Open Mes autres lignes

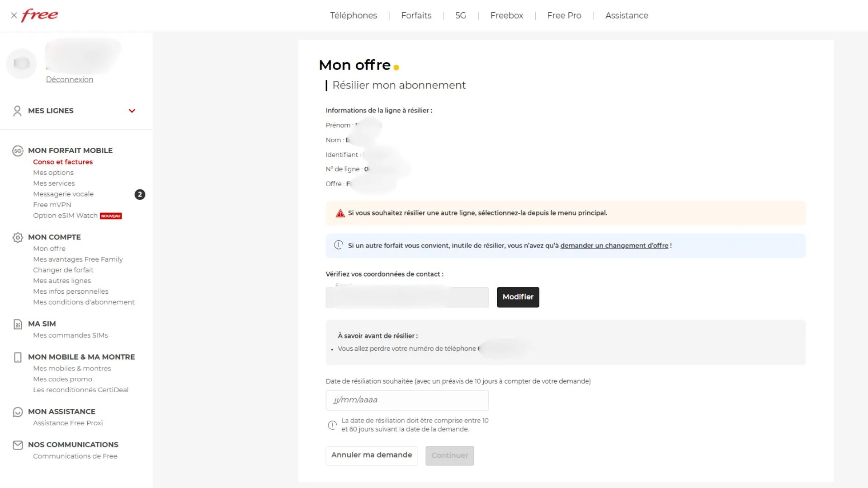click(62, 281)
